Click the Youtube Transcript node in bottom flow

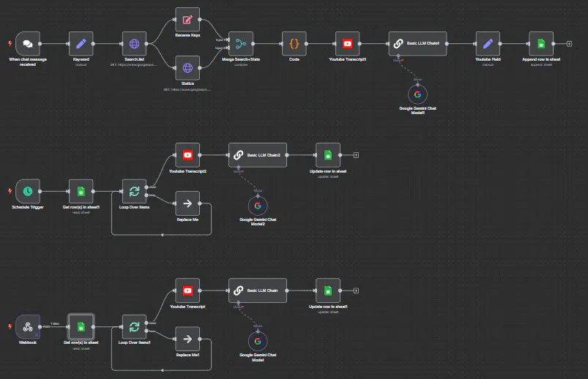pyautogui.click(x=187, y=290)
